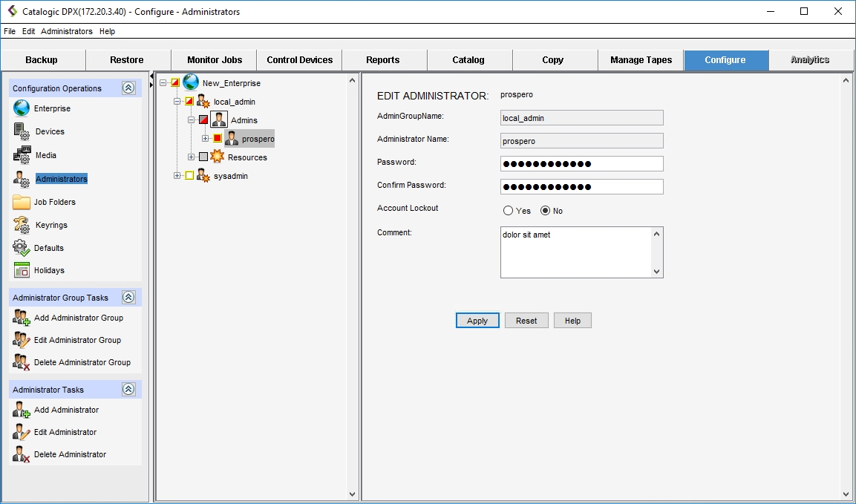856x504 pixels.
Task: Open Devices configuration icon
Action: tap(22, 131)
